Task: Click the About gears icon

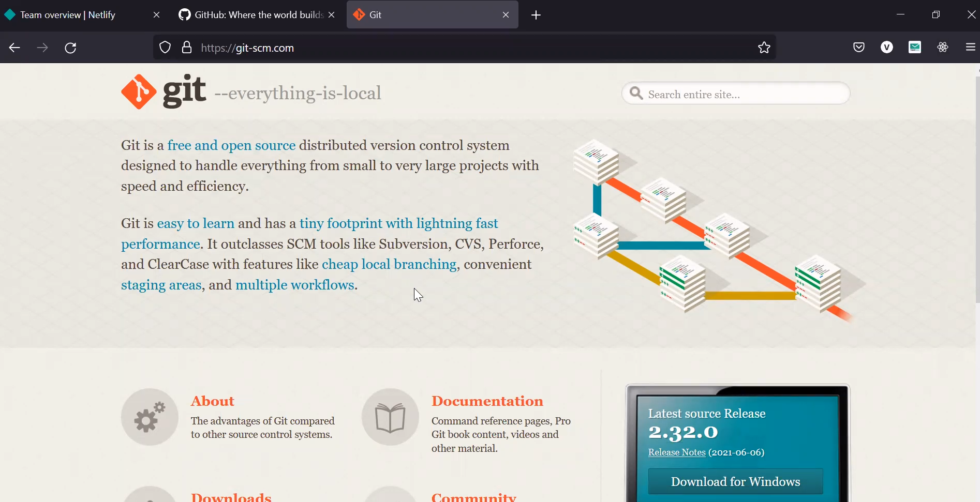Action: (x=150, y=417)
